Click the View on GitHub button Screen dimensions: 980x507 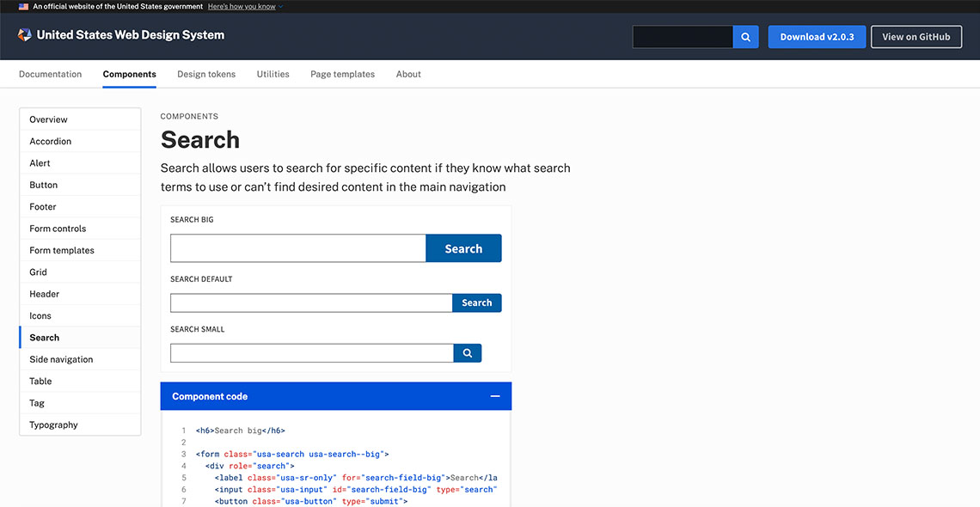[916, 37]
